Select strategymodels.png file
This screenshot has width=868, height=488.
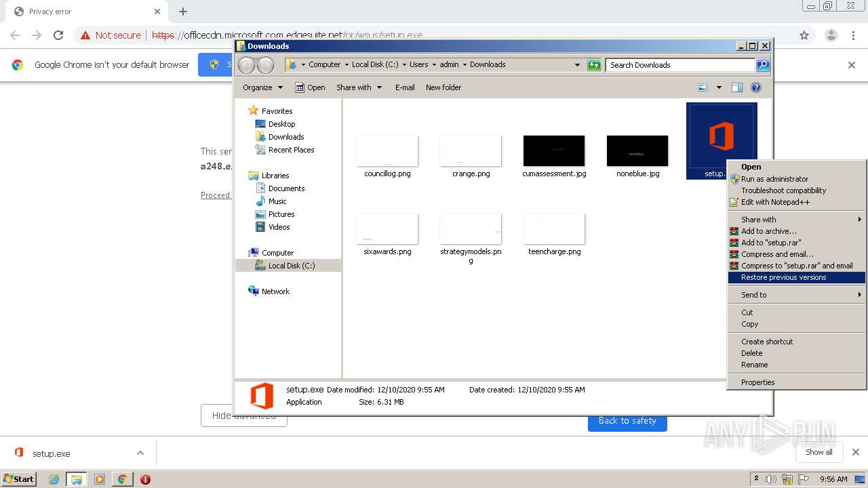(x=471, y=239)
